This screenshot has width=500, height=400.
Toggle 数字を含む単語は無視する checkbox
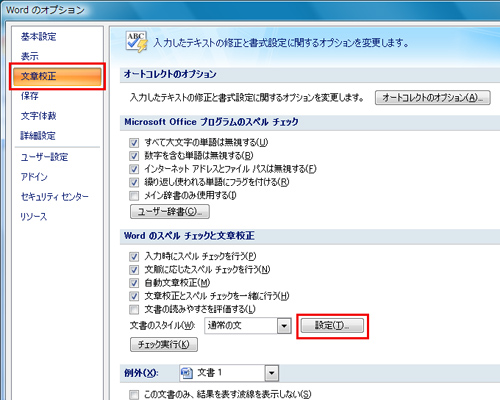[134, 156]
